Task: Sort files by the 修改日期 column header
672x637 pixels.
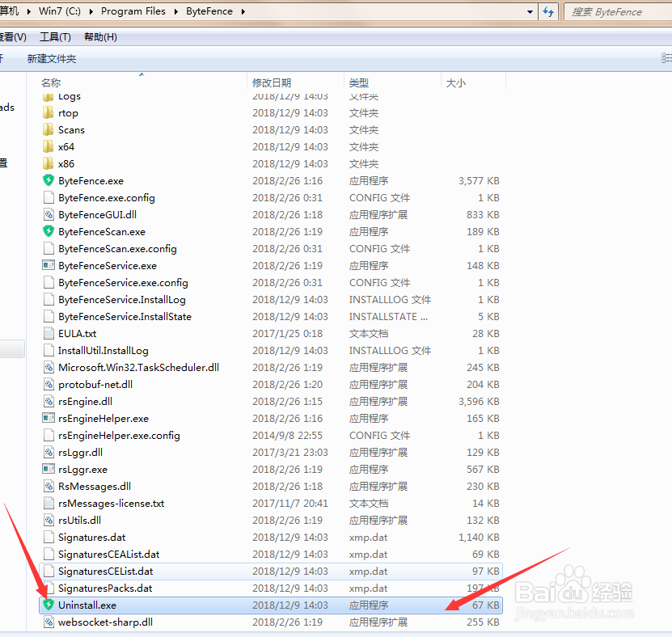Action: point(272,82)
